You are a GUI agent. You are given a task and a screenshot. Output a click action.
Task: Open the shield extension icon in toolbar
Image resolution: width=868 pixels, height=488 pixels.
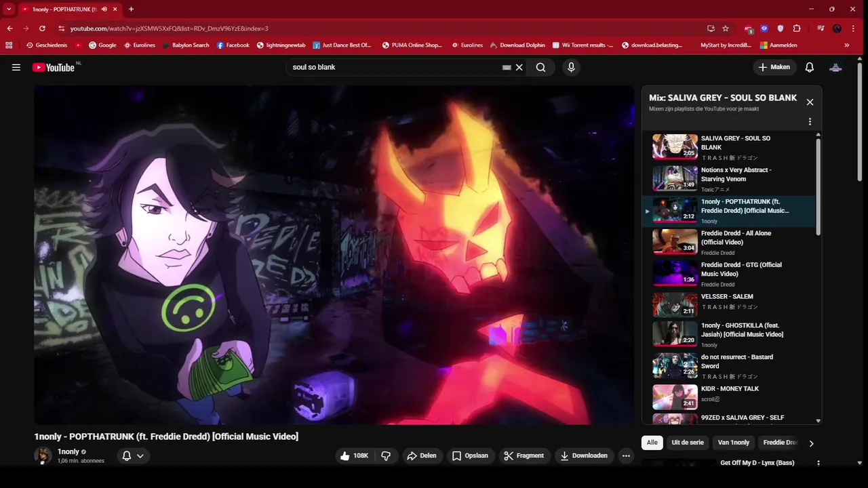[x=781, y=28]
